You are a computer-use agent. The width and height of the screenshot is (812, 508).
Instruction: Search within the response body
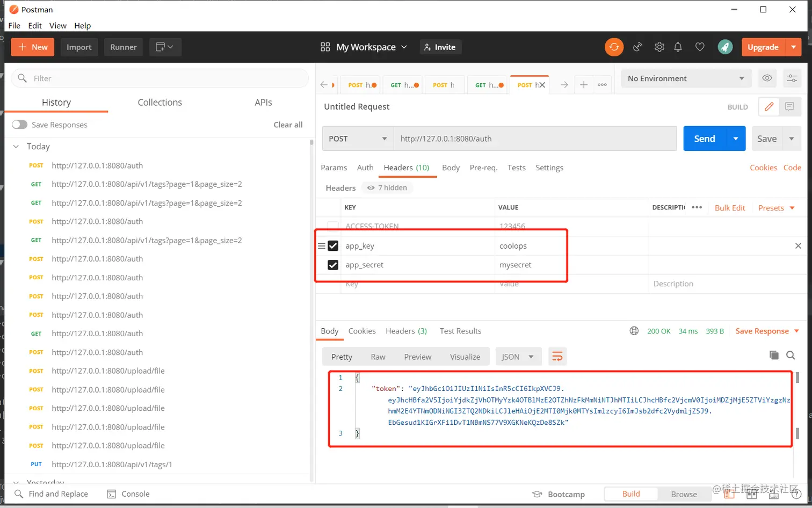(x=791, y=355)
